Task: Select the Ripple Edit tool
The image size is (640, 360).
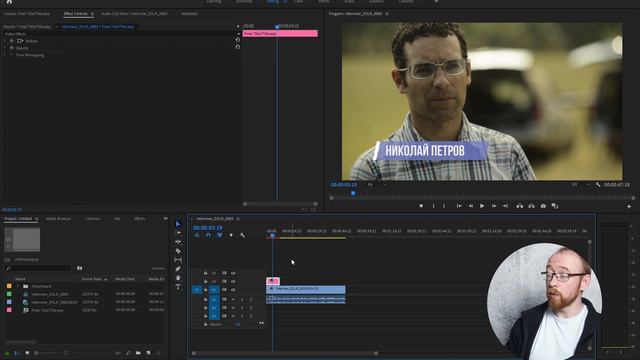Action: click(x=178, y=242)
